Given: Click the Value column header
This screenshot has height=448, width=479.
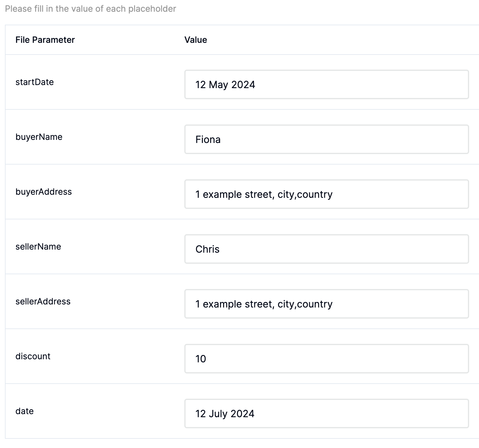Looking at the screenshot, I should [196, 40].
